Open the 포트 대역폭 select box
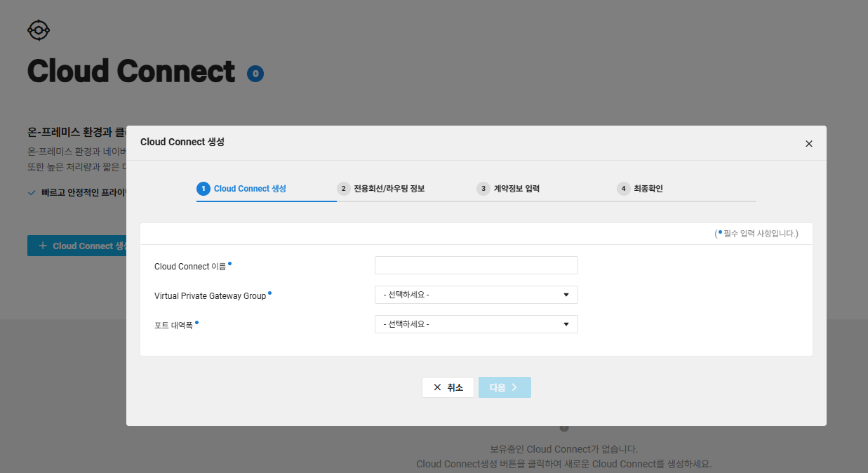 pos(476,324)
